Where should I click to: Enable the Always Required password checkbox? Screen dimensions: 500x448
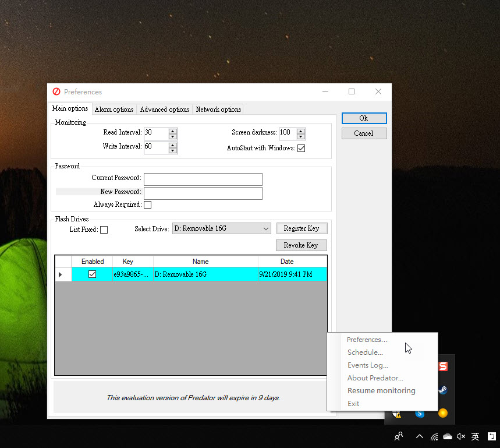147,205
